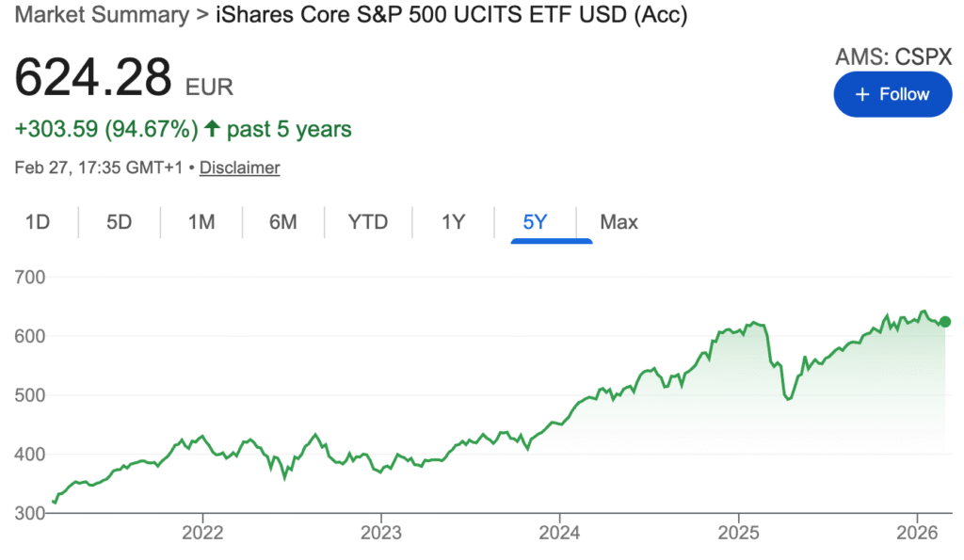Switch to the 1Y chart view
Viewport: 964px width, 560px height.
[453, 222]
